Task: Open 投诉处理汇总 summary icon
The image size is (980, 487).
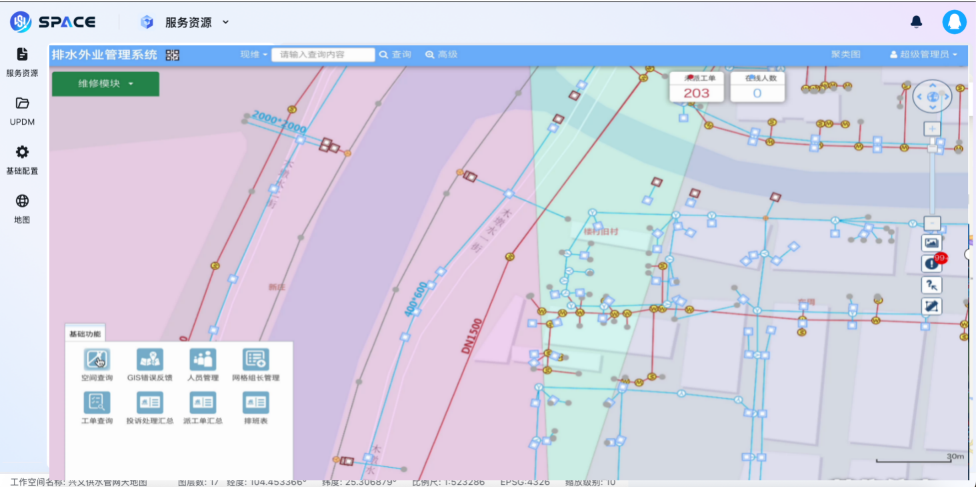Action: click(149, 404)
